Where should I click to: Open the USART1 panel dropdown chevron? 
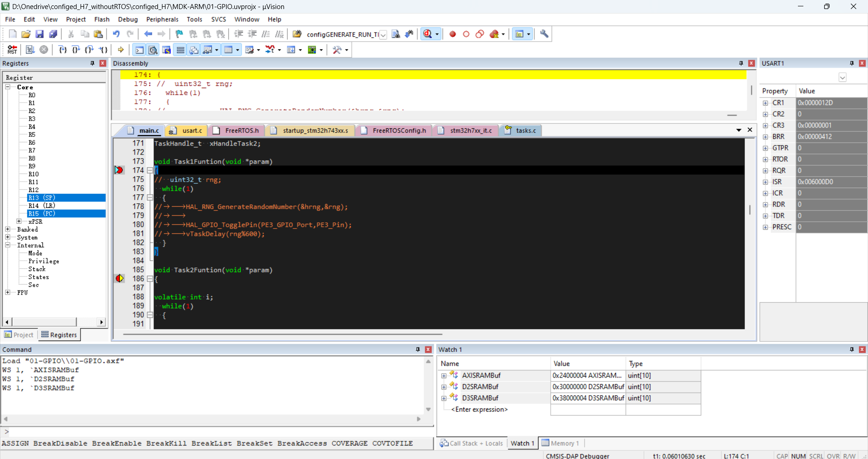click(842, 77)
